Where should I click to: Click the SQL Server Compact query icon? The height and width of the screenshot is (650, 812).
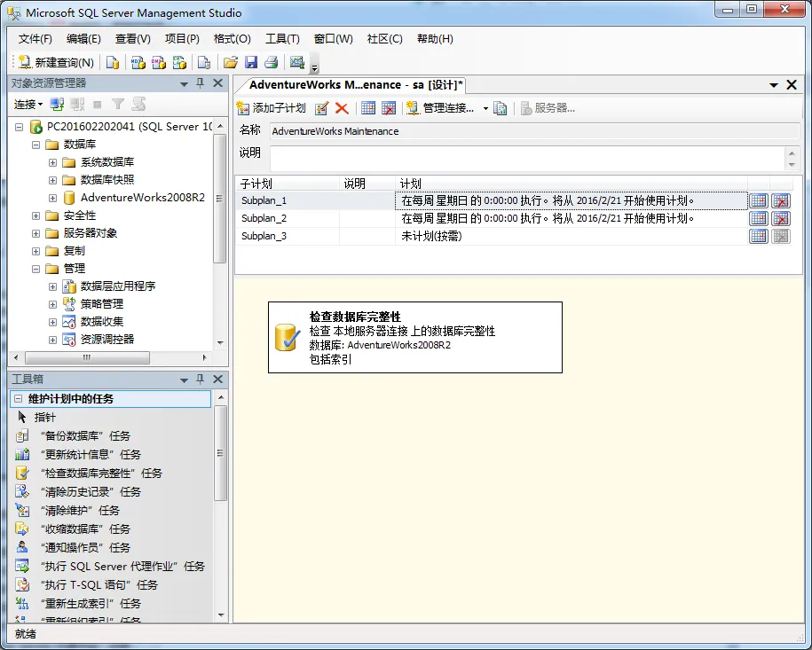[204, 63]
